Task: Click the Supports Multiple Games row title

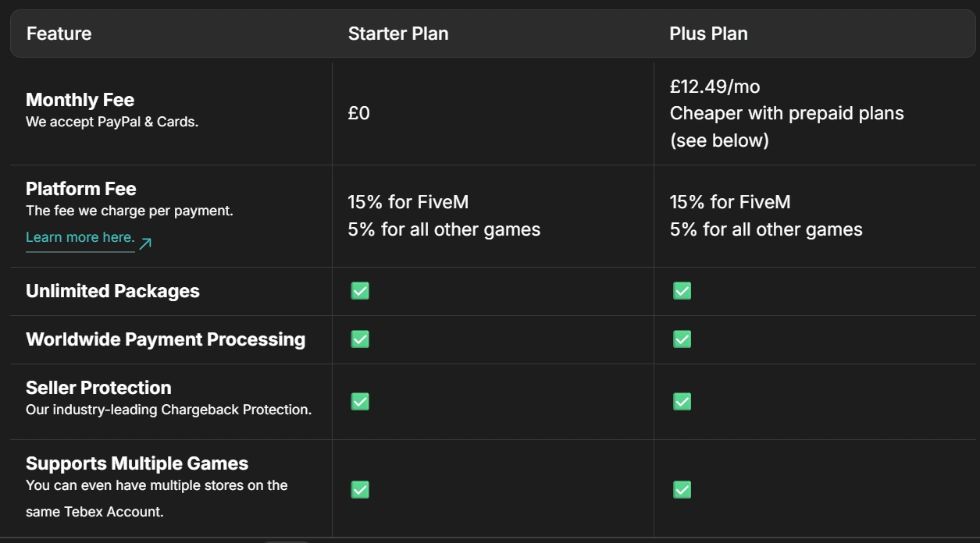Action: (x=137, y=463)
